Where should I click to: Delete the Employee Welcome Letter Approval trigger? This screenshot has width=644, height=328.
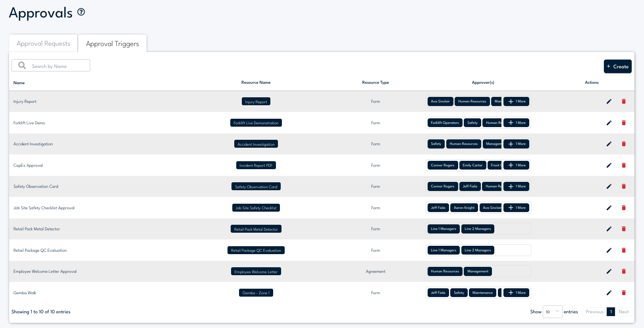pos(623,272)
